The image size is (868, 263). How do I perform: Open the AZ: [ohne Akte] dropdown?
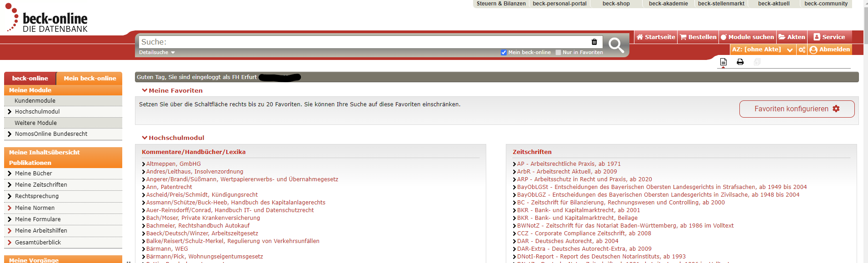(x=763, y=50)
